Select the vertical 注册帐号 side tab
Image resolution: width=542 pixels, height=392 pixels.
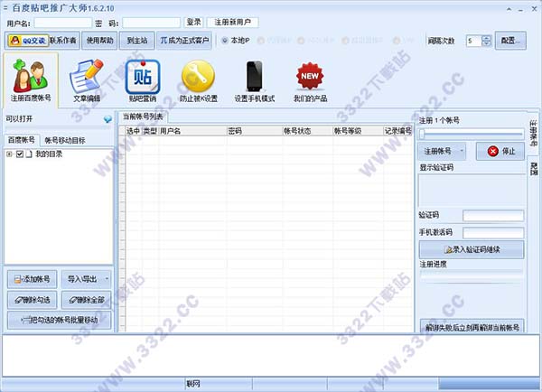(x=533, y=133)
